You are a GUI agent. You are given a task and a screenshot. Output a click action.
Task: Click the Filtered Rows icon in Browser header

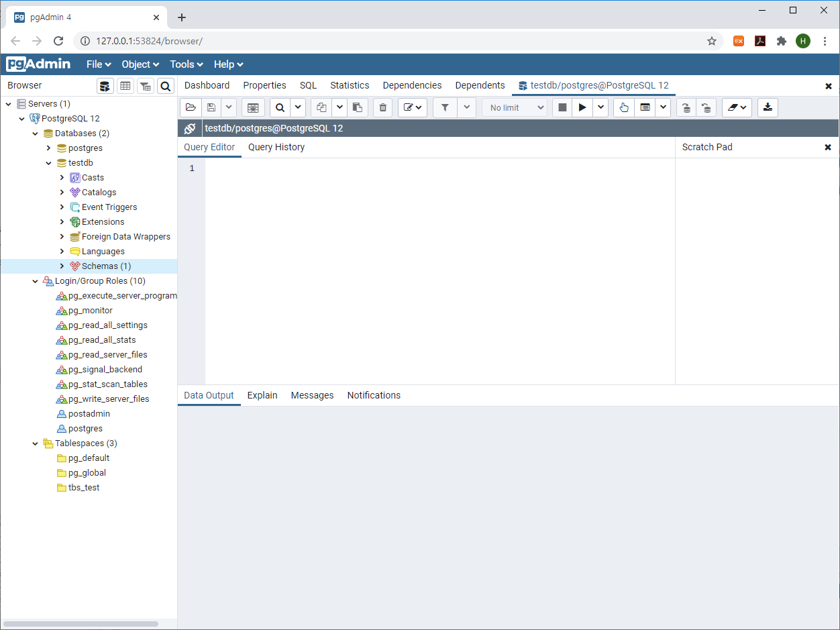coord(146,86)
